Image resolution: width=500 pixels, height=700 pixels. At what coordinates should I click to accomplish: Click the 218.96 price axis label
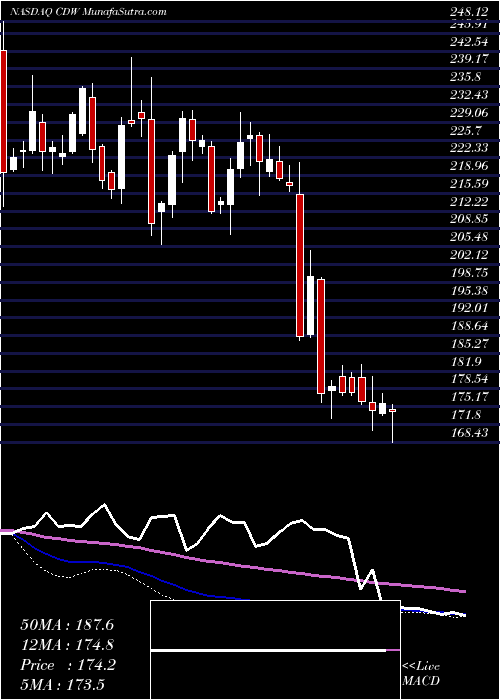(x=468, y=166)
